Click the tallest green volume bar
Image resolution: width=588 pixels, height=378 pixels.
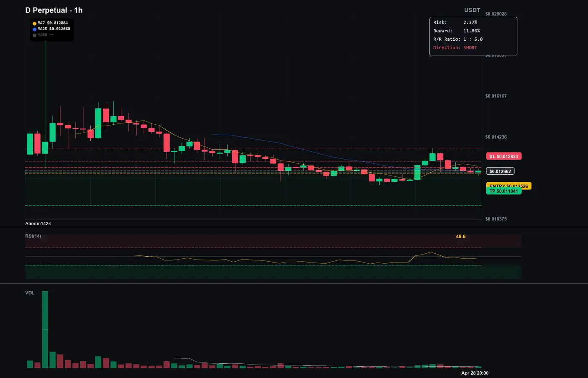[x=45, y=330]
